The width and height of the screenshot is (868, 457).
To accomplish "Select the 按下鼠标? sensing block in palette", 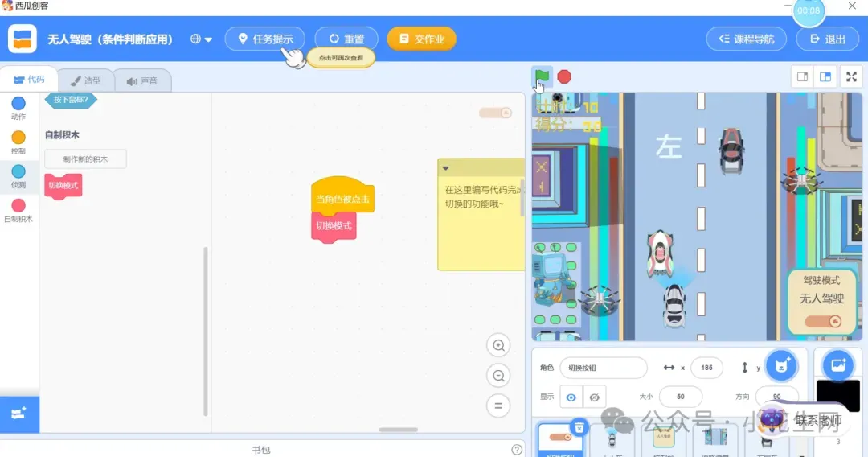I will pos(71,100).
